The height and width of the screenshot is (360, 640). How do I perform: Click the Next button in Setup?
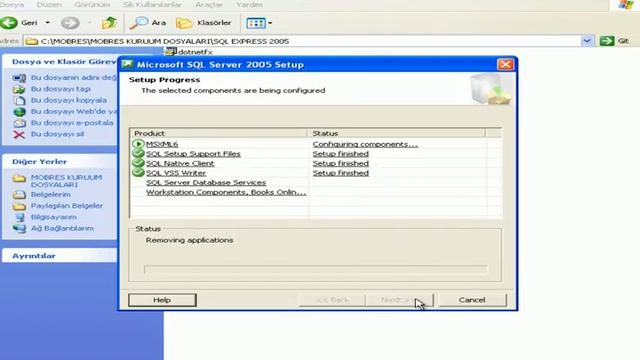(400, 300)
